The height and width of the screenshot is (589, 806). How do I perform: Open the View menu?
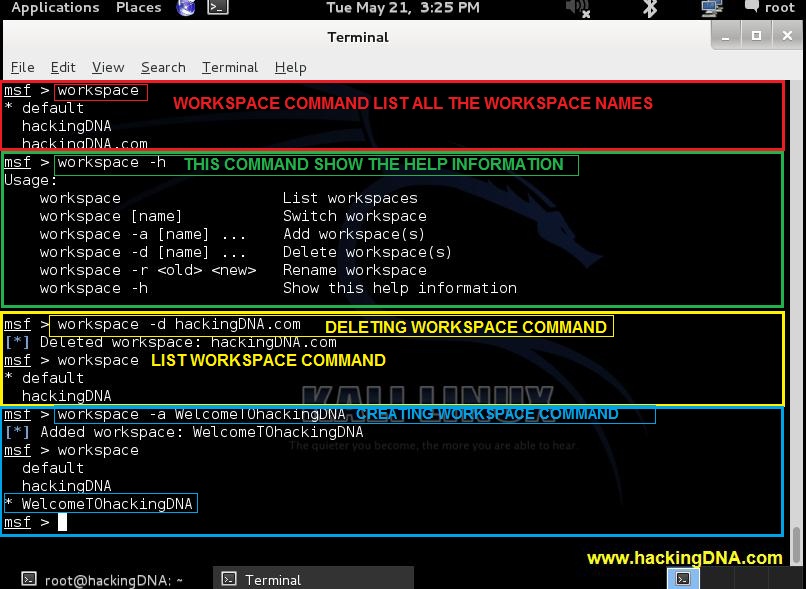coord(108,67)
